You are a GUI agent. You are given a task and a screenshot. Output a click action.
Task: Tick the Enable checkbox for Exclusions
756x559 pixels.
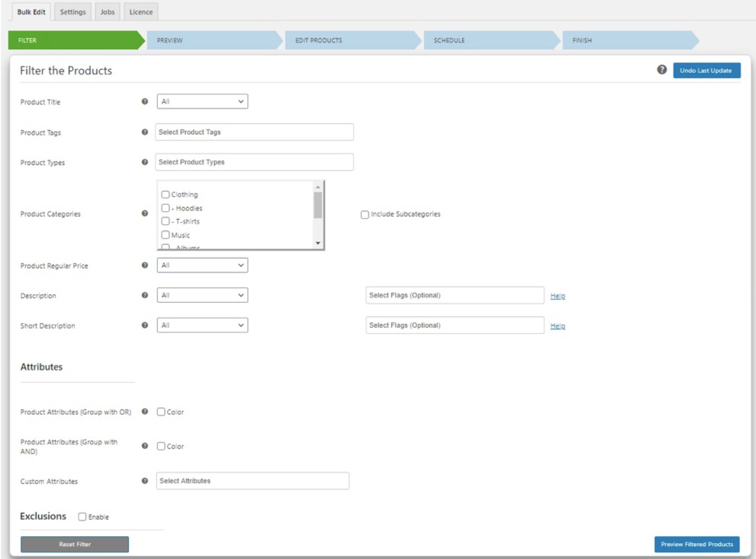pos(82,517)
